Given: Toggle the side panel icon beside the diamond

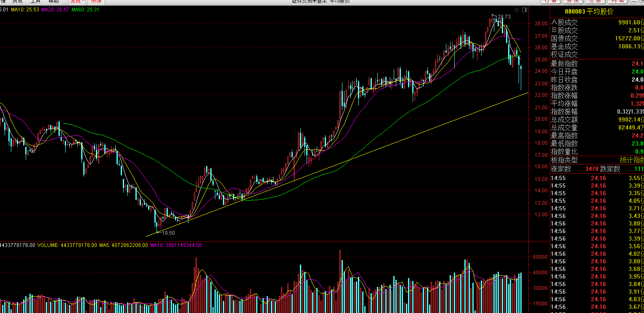Looking at the screenshot, I should pyautogui.click(x=524, y=10).
